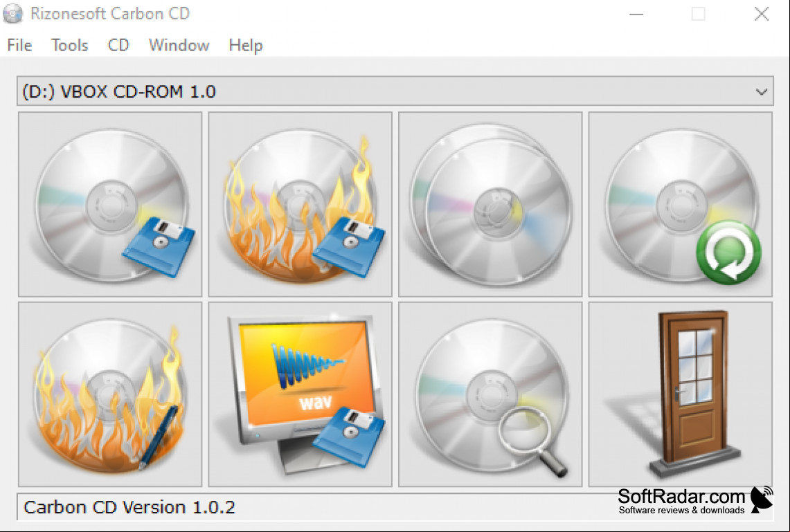
Task: Select the (D:) VBOX CD-ROM 1.0 drive field
Action: (395, 91)
